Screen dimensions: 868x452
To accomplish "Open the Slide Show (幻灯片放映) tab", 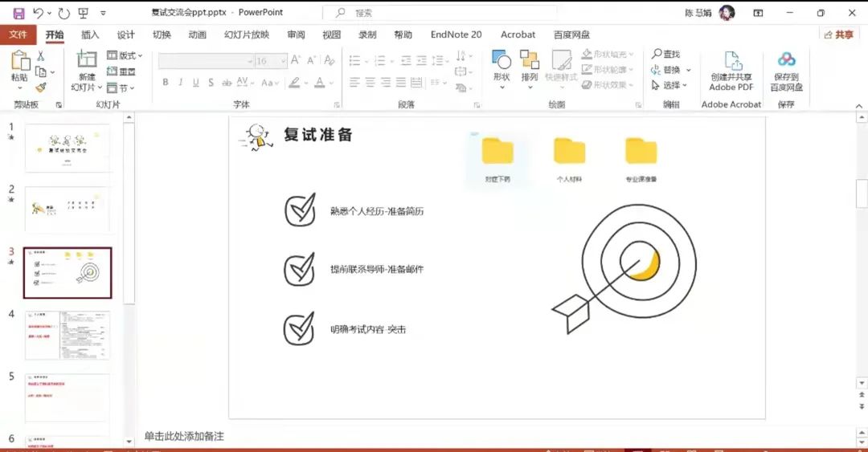I will [x=247, y=35].
